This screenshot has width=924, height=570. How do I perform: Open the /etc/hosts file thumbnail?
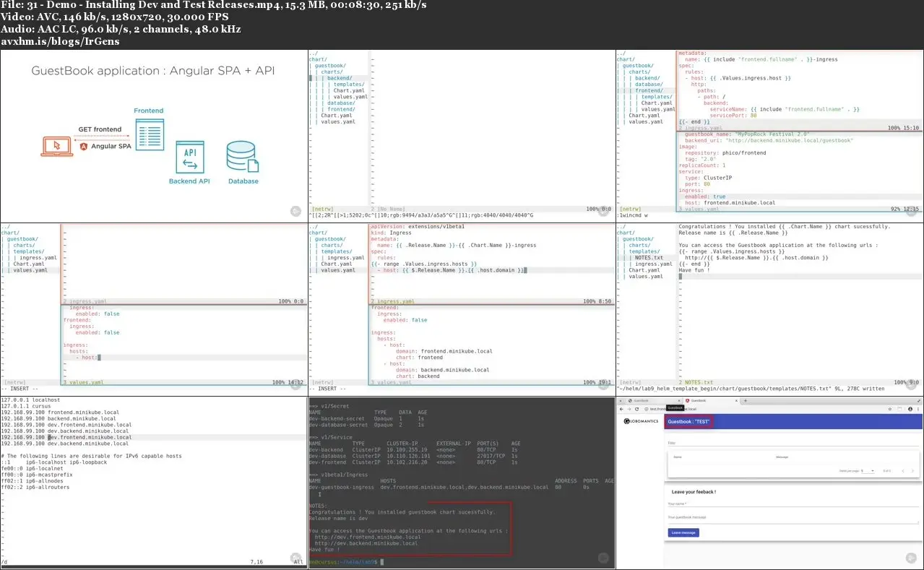pos(154,482)
